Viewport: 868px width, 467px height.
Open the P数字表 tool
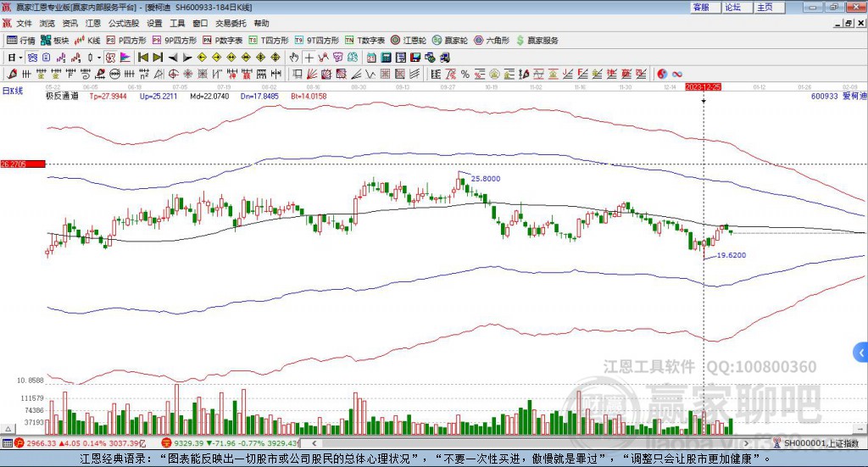coord(223,41)
